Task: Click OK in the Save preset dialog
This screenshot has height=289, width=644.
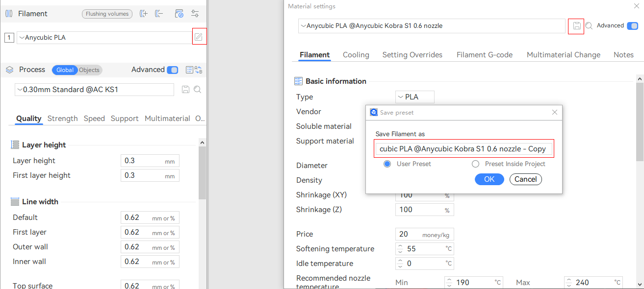Action: 489,179
